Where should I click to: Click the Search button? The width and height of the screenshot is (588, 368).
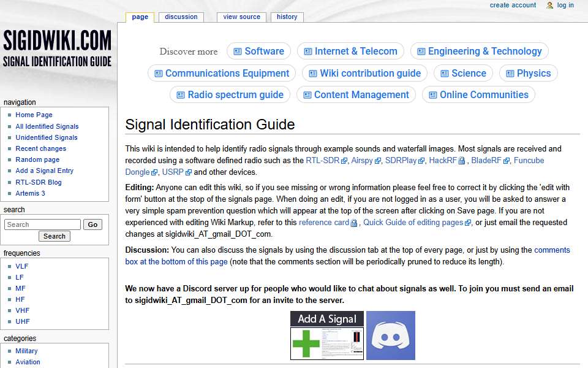pyautogui.click(x=55, y=236)
